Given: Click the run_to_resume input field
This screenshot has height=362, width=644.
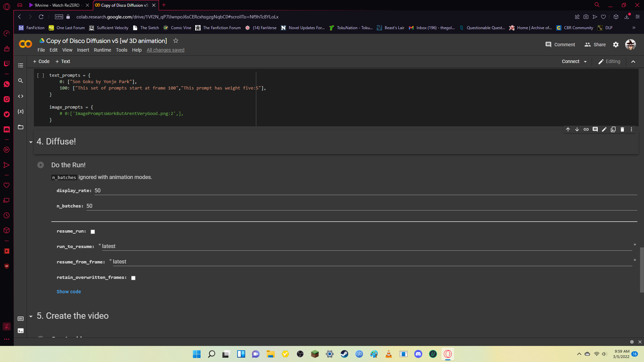Looking at the screenshot, I should pos(367,246).
